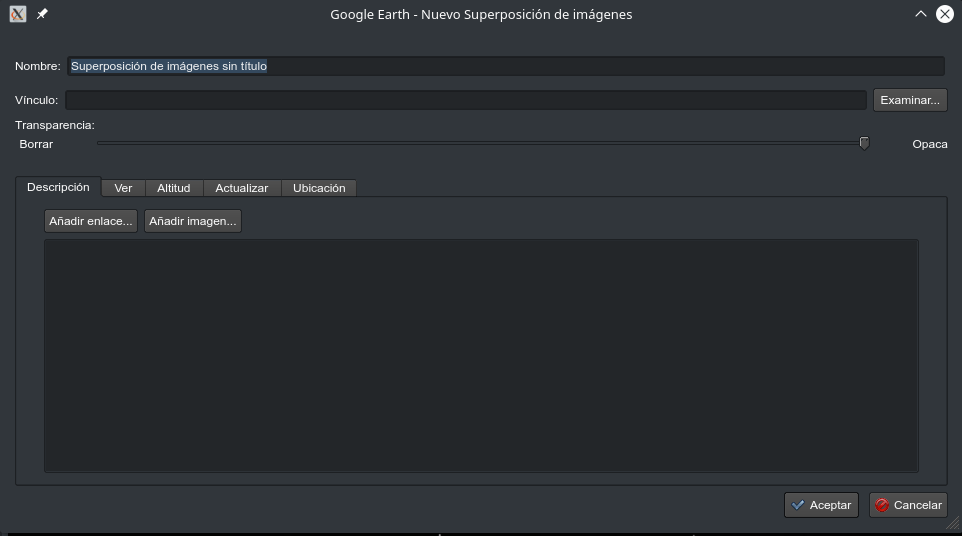Toggle the pin window icon
Screen dimensions: 962x536
pos(42,14)
